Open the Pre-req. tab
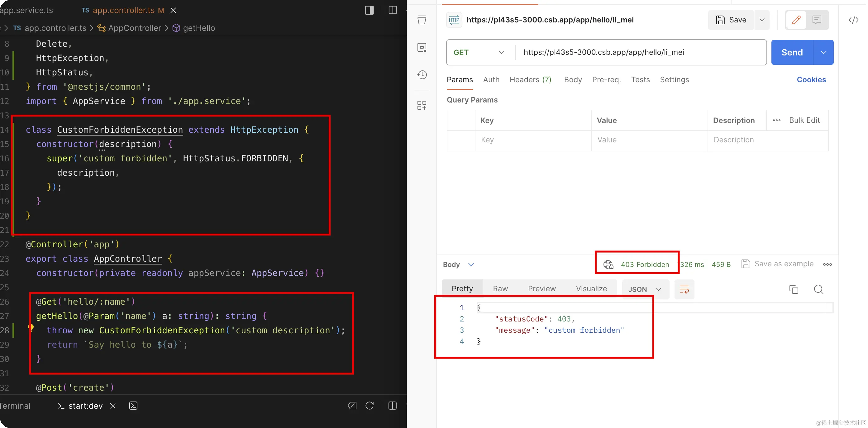This screenshot has height=428, width=868. (606, 80)
